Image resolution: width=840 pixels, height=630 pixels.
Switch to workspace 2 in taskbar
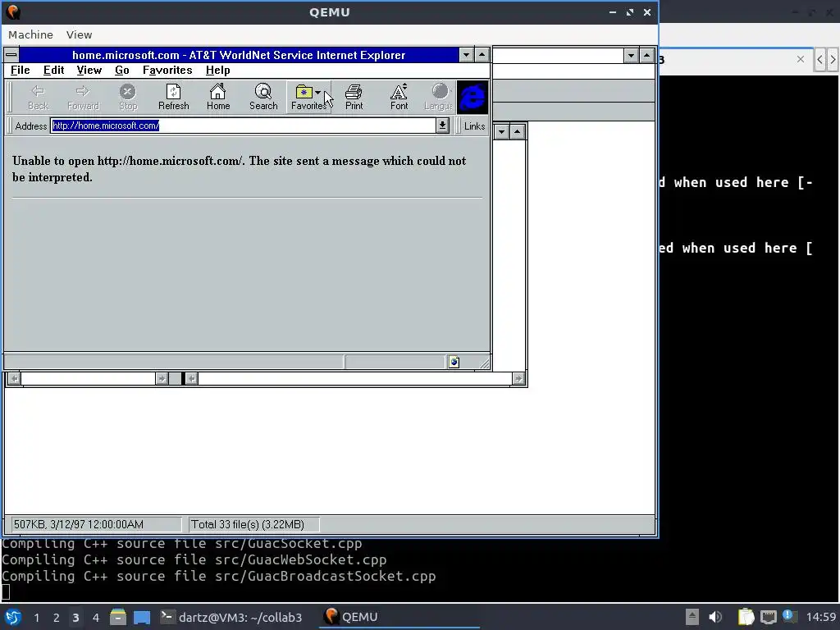(x=57, y=618)
